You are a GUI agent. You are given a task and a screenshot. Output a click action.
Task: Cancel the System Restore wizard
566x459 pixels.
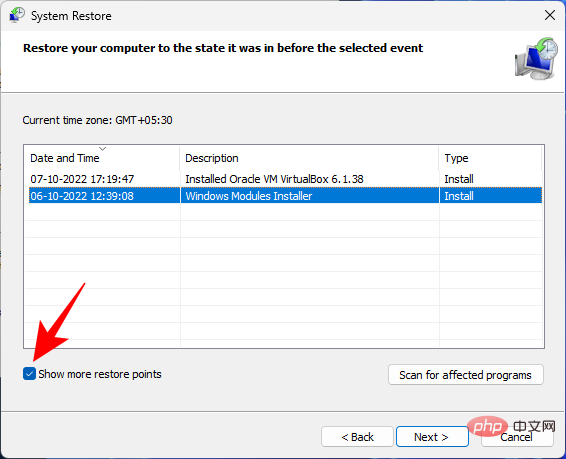pos(517,437)
